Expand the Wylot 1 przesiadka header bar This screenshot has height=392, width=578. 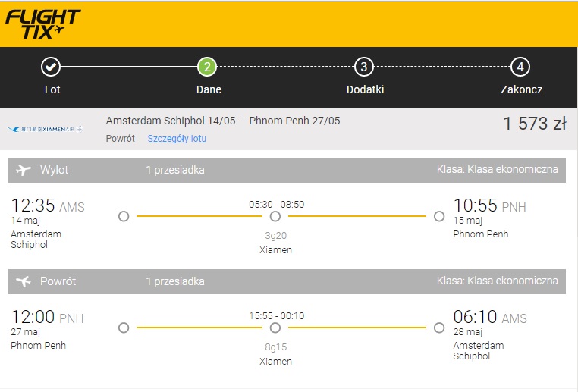click(x=287, y=170)
